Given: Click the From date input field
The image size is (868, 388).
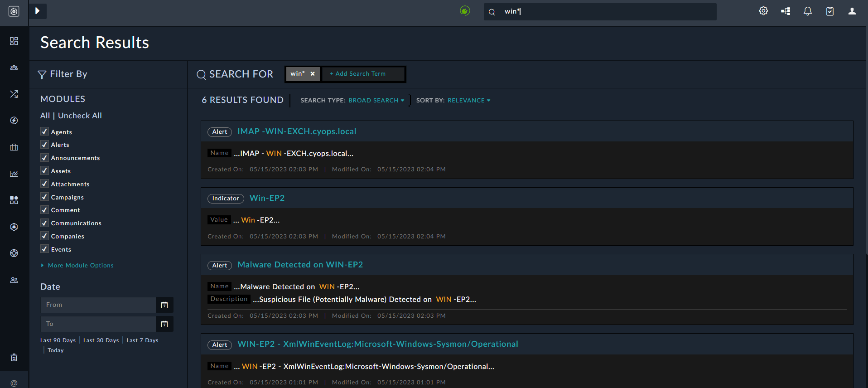Looking at the screenshot, I should click(x=98, y=305).
